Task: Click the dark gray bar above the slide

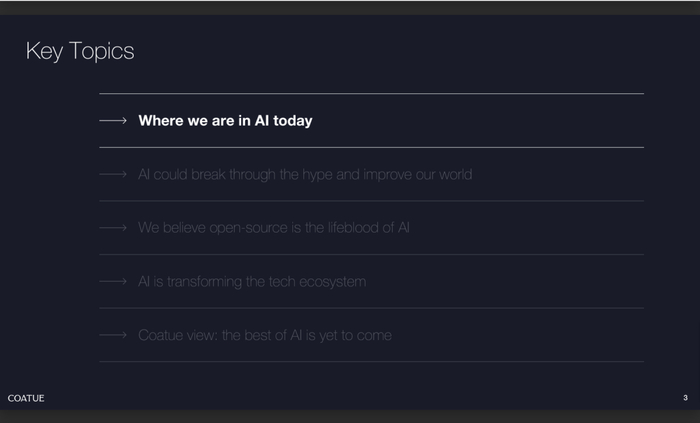Action: [x=350, y=7]
